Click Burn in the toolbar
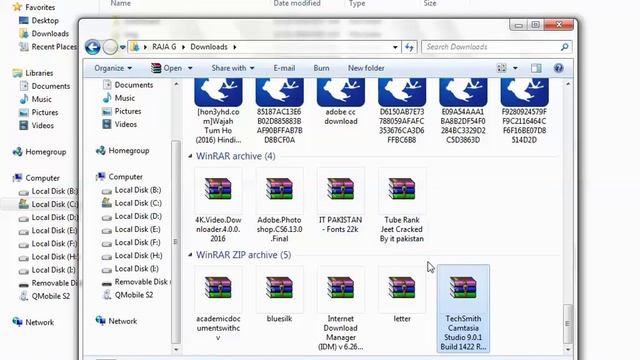640x360 pixels. click(x=321, y=68)
